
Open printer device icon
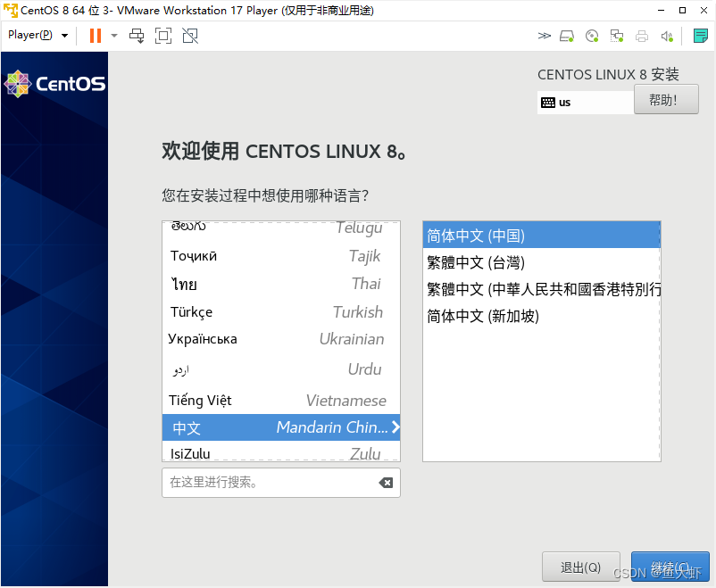[x=642, y=36]
